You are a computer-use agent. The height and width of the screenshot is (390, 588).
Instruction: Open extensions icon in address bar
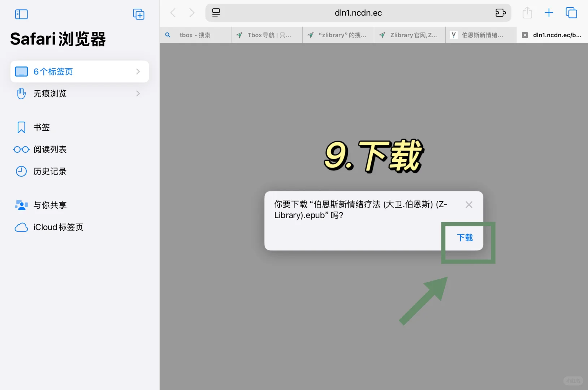501,13
